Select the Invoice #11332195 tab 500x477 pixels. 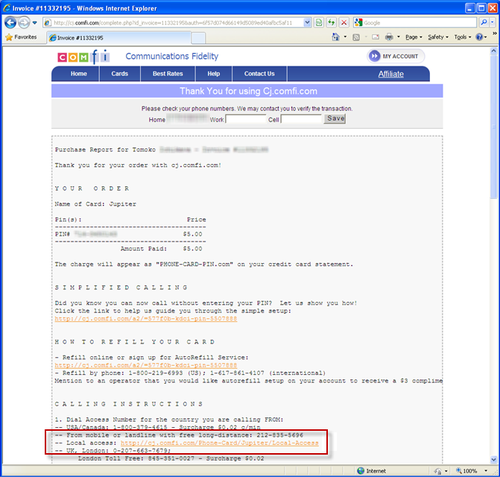pos(118,38)
